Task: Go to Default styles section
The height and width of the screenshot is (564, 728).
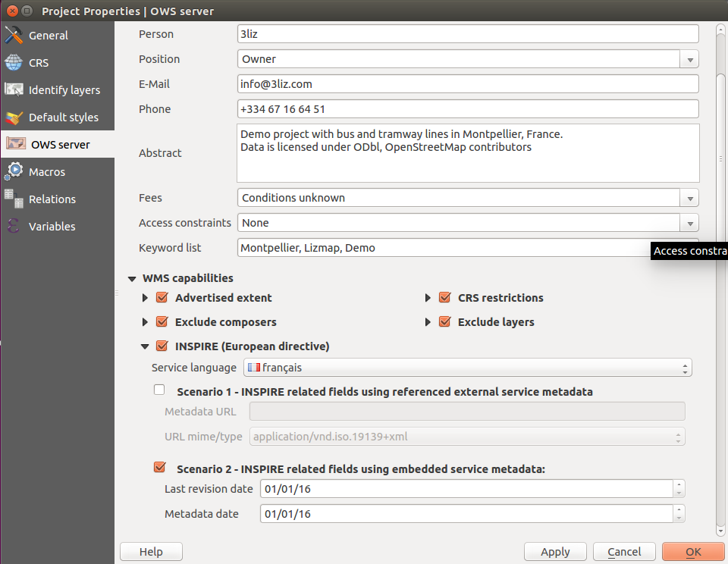Action: 58,117
